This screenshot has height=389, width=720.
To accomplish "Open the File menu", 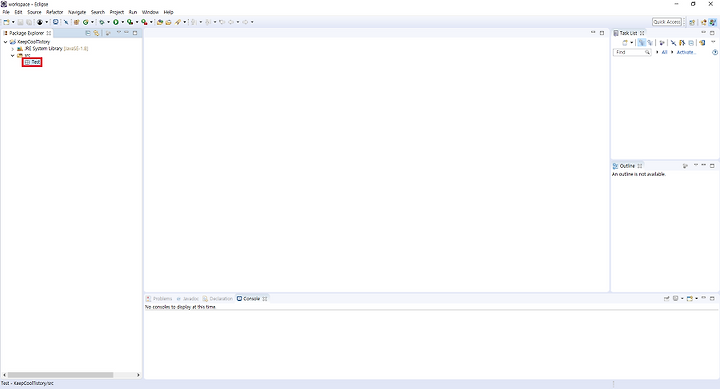I will [x=6, y=12].
